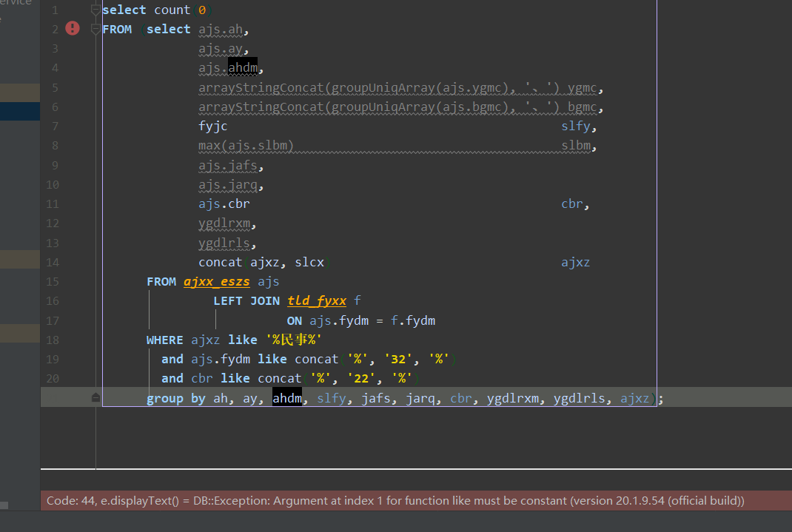
Task: Click the fyjc column on line 7
Action: pyautogui.click(x=212, y=127)
